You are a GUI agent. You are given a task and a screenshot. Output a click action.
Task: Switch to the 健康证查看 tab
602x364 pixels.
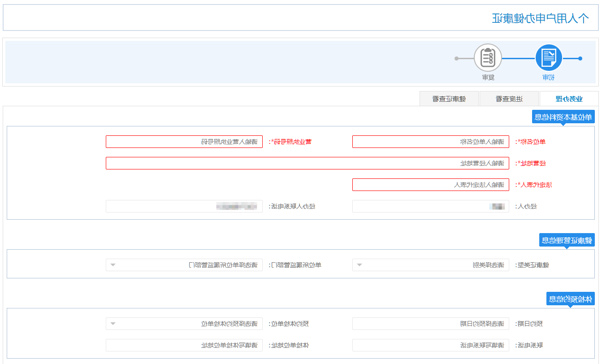coord(449,99)
